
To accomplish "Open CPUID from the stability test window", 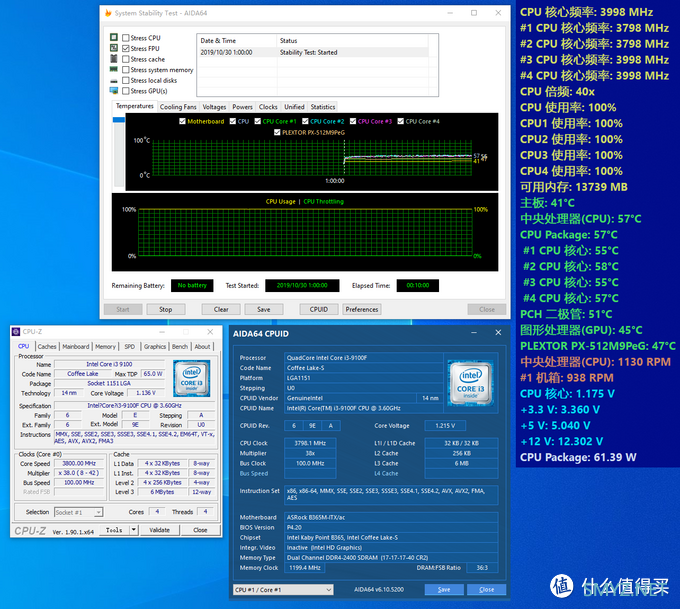I will (x=319, y=309).
